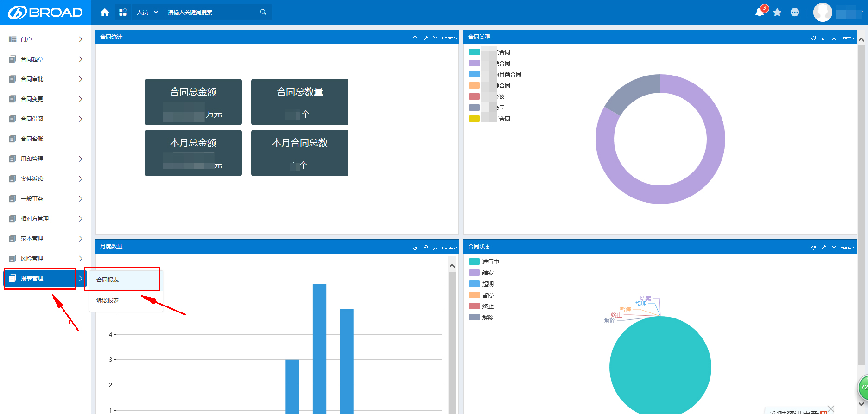
Task: Click MORE link on 合同统计 panel
Action: (450, 38)
